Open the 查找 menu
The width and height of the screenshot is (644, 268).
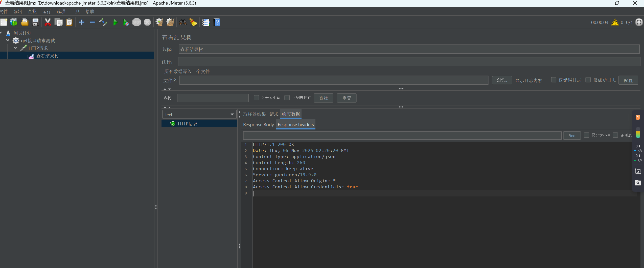click(32, 12)
